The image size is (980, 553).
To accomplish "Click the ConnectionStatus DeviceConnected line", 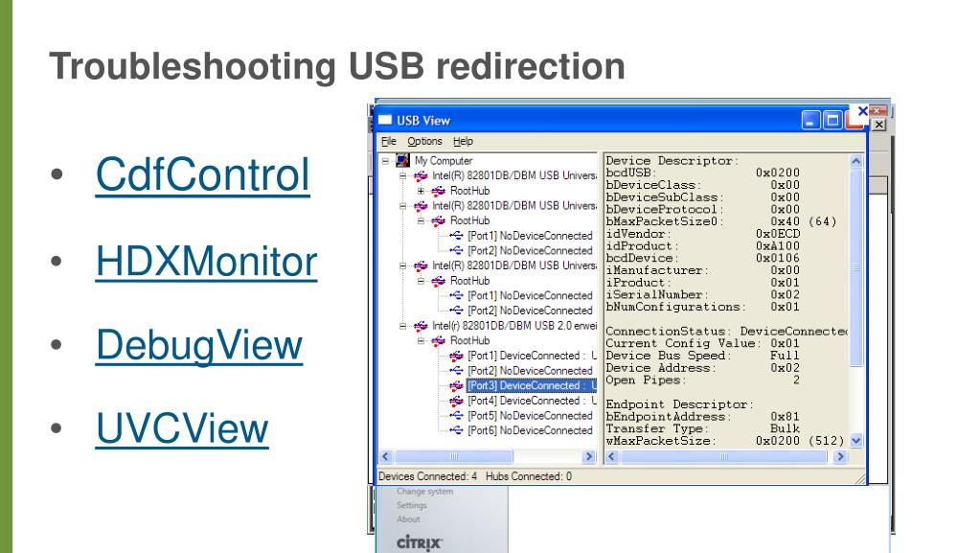I will [727, 332].
